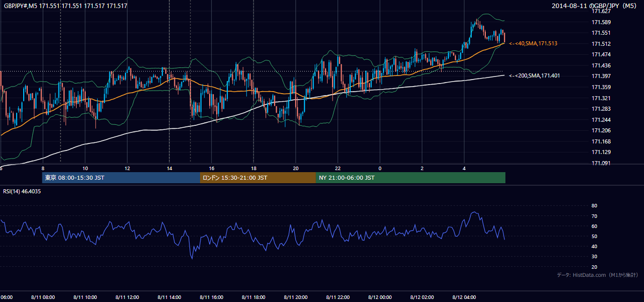Click the 8/12 02:00 bottom time label

[x=422, y=297]
